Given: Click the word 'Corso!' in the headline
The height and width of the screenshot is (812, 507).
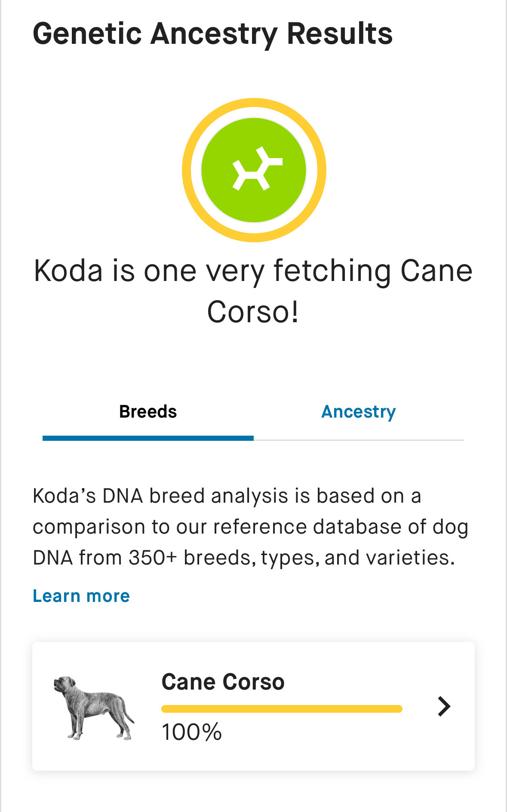Looking at the screenshot, I should coord(253,312).
